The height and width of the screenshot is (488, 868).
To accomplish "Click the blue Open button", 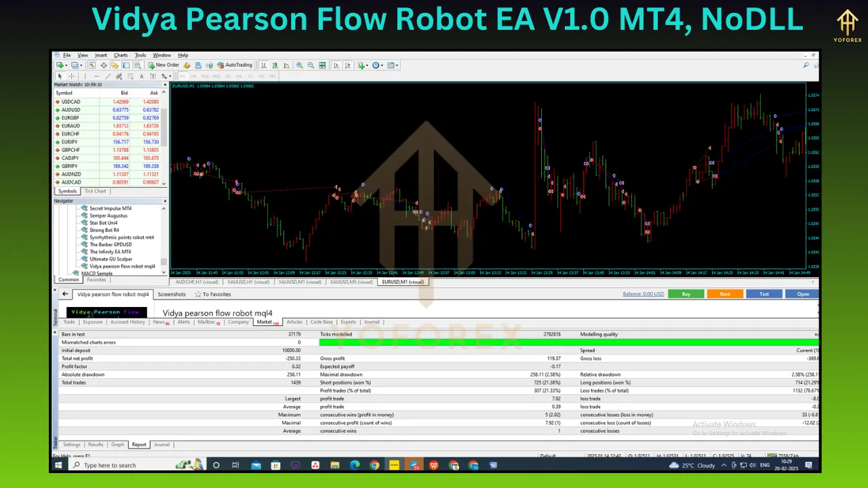I will click(x=803, y=294).
